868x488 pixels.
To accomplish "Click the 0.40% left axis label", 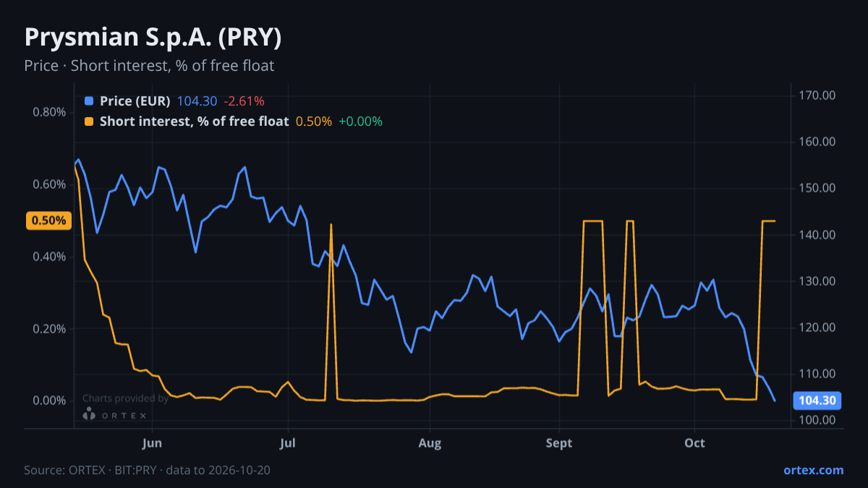I will (49, 257).
